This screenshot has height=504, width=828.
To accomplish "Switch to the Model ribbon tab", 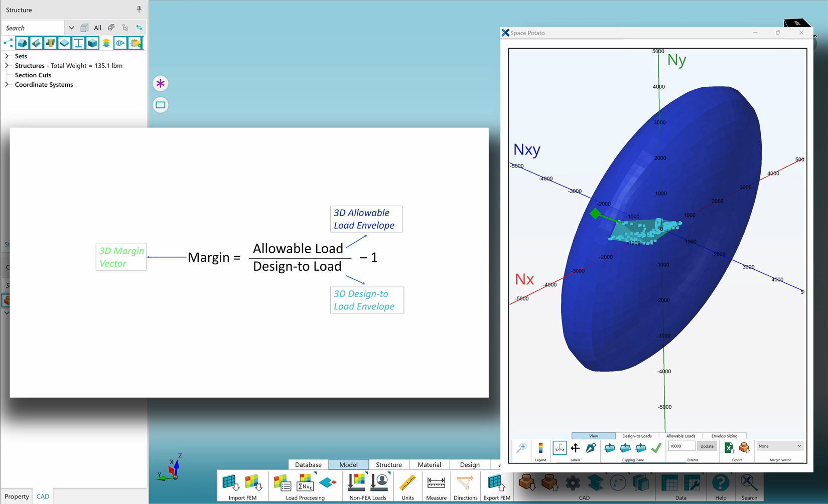I will click(348, 465).
